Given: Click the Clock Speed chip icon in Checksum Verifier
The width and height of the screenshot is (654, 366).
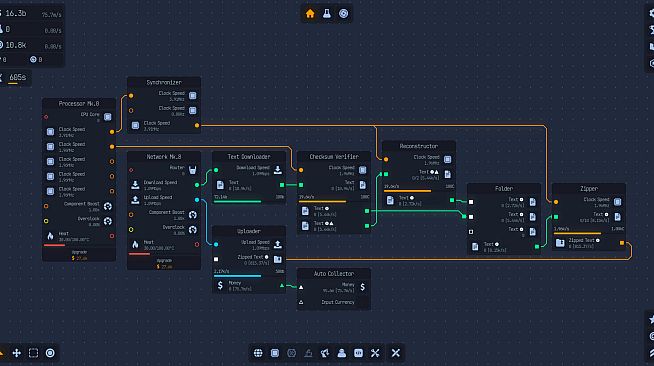Looking at the screenshot, I should pos(363,170).
